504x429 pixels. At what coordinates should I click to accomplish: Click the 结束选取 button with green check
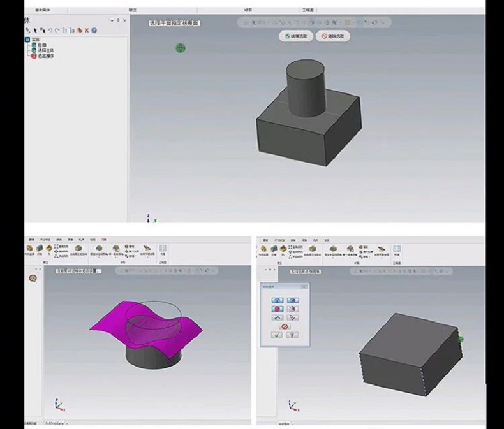296,37
